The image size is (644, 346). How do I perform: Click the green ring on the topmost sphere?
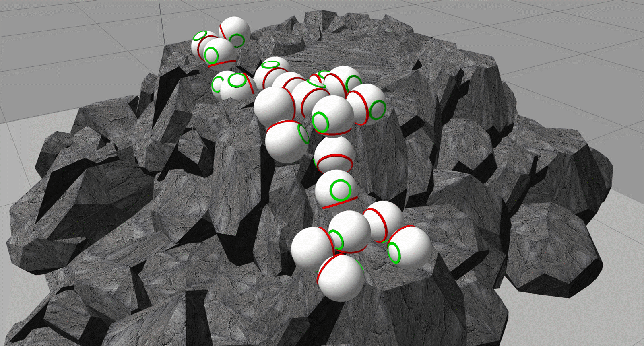point(237,40)
